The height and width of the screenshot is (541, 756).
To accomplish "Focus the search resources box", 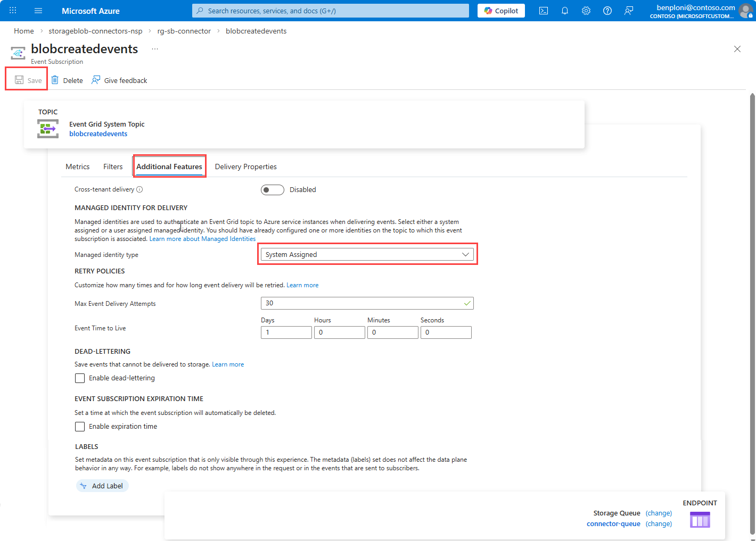I will tap(331, 11).
